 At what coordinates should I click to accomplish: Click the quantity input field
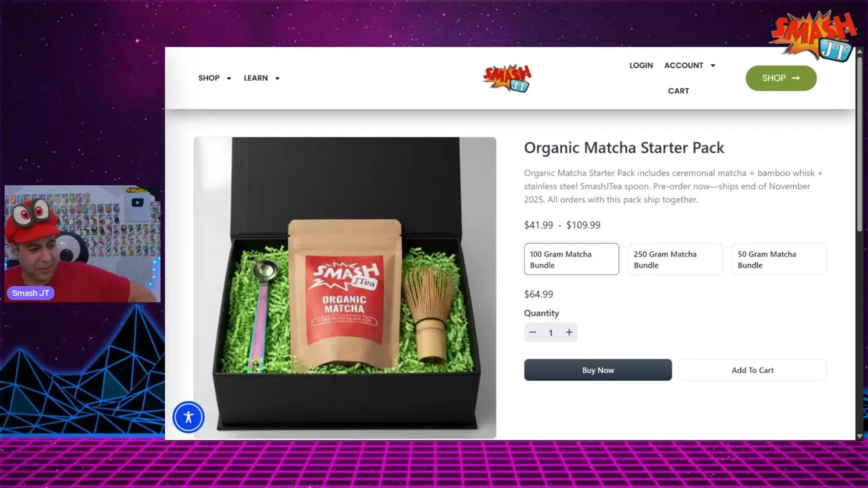[x=551, y=333]
